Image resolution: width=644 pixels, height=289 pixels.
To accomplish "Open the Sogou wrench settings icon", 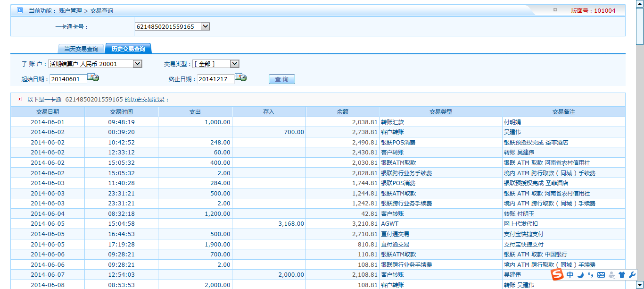I will [632, 275].
